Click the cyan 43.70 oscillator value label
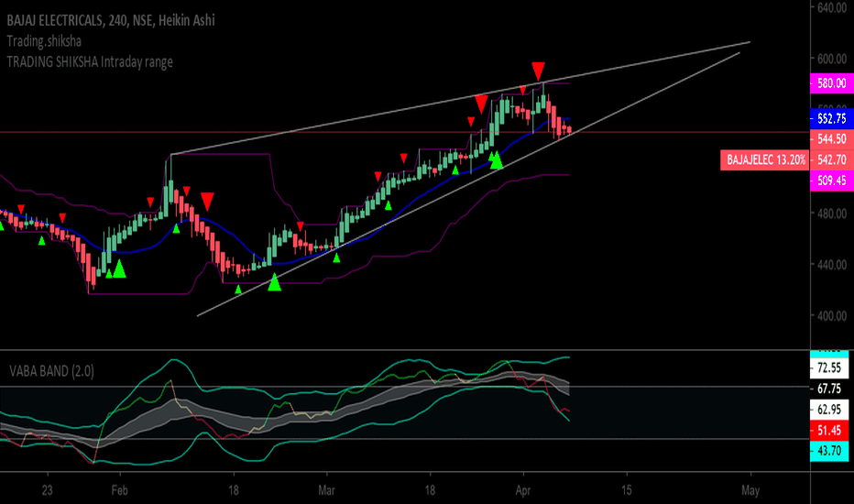This screenshot has height=504, width=854. point(829,451)
